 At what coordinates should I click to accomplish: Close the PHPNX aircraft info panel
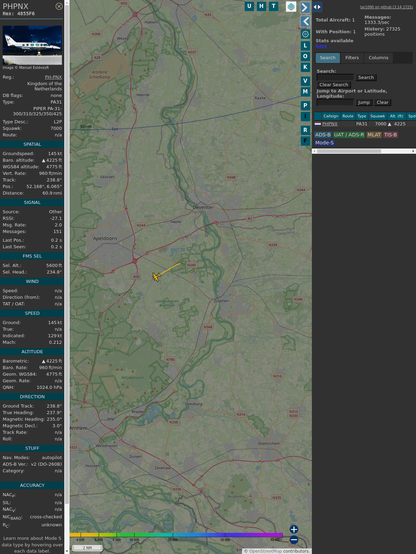(59, 6)
